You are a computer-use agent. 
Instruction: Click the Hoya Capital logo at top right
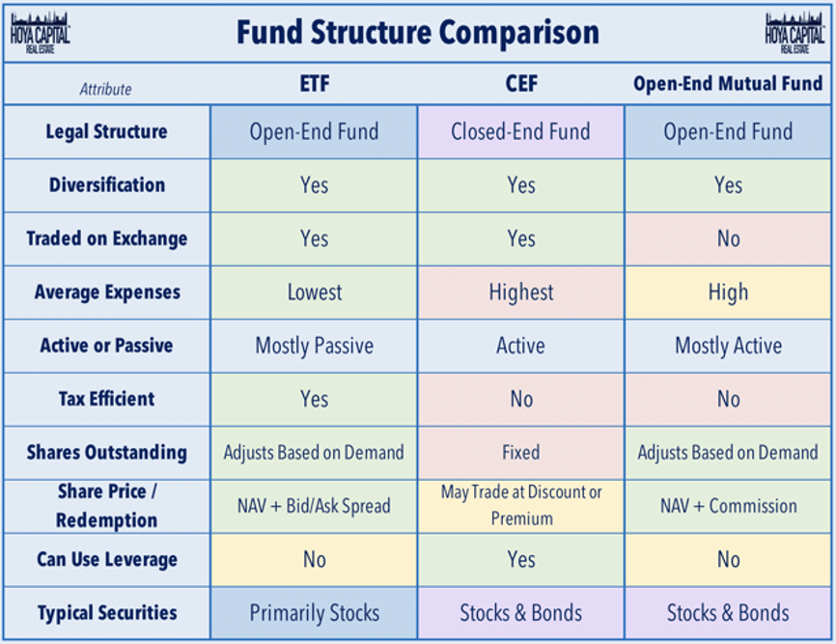coord(794,33)
